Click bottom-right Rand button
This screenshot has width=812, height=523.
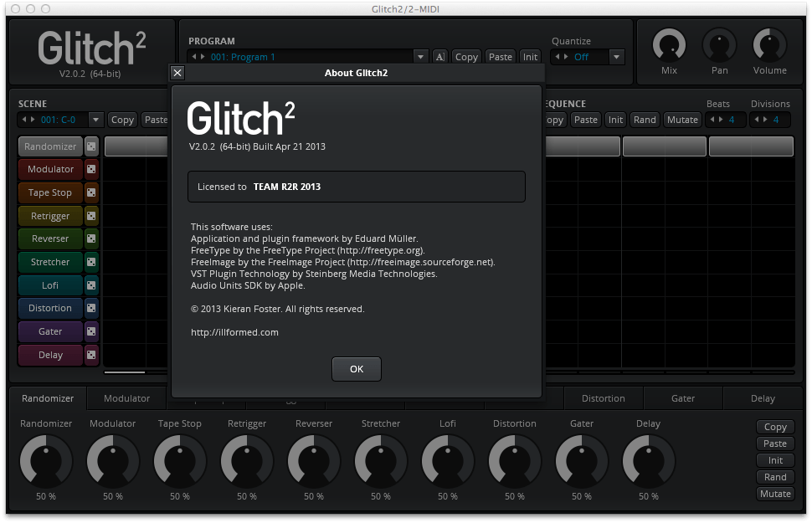coord(775,477)
